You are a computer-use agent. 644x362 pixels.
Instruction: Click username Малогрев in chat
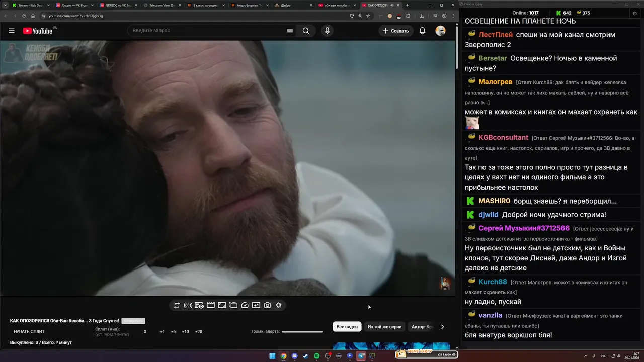495,82
